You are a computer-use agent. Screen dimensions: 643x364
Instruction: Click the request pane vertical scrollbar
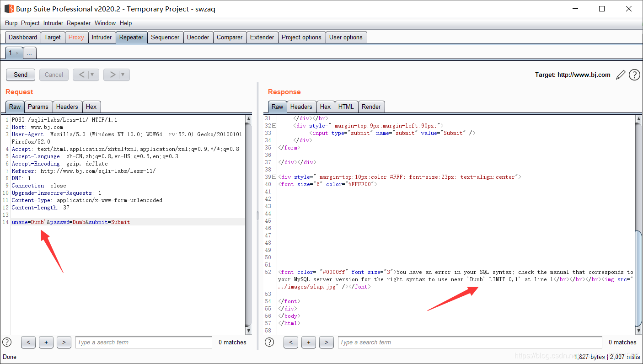[248, 225]
